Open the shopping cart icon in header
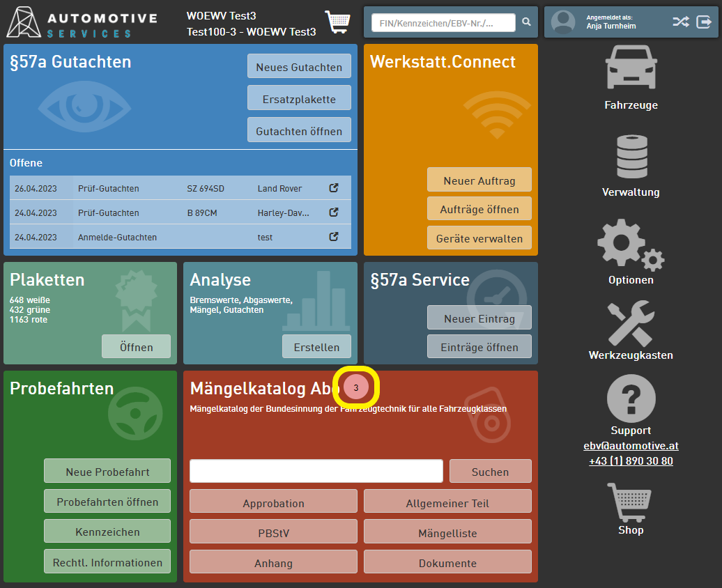Viewport: 722px width, 588px height. [x=338, y=22]
